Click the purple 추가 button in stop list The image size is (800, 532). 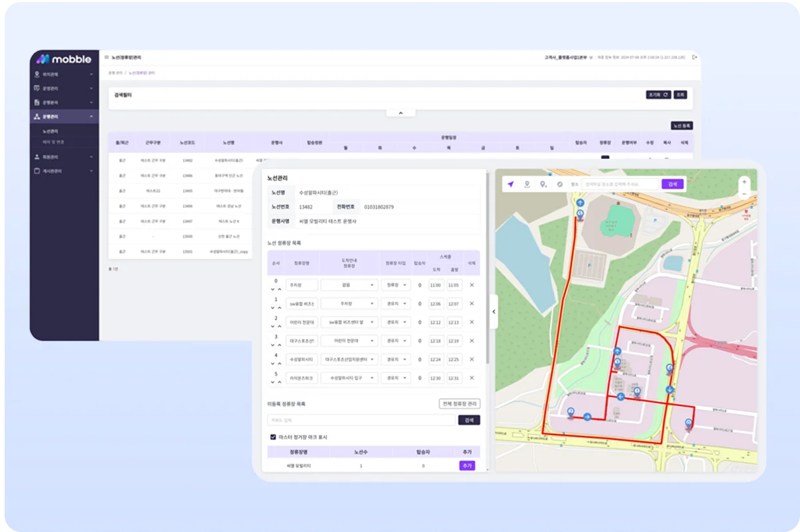[467, 466]
